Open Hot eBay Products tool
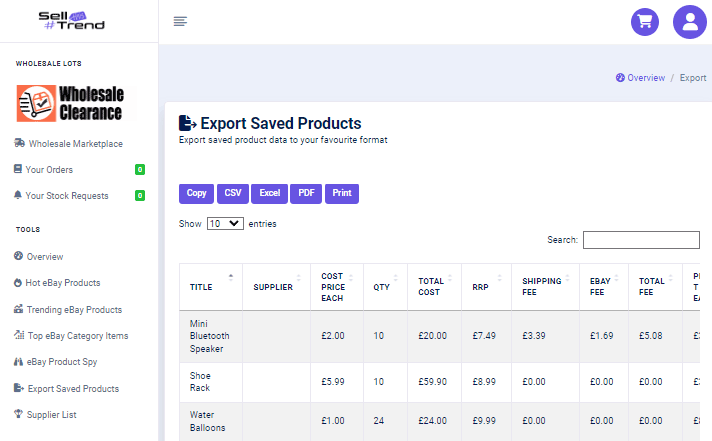Screen dimensions: 712x441 point(63,283)
